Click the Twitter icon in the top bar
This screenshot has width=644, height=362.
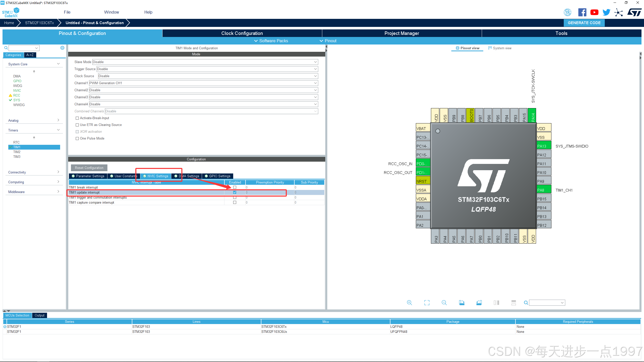pos(607,12)
